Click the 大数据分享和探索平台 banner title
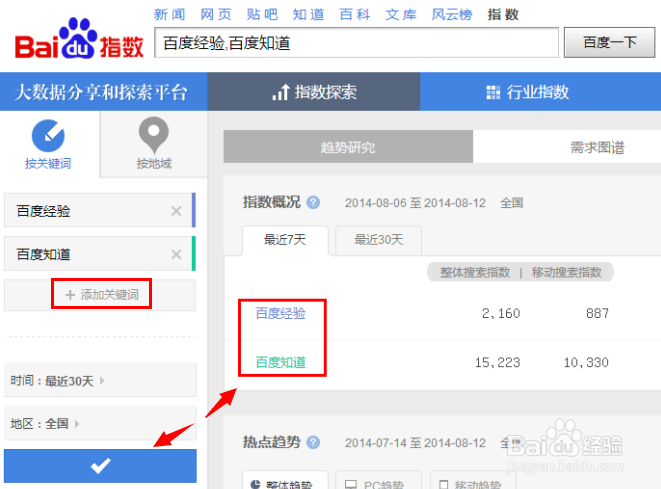The image size is (661, 489). pos(100,92)
